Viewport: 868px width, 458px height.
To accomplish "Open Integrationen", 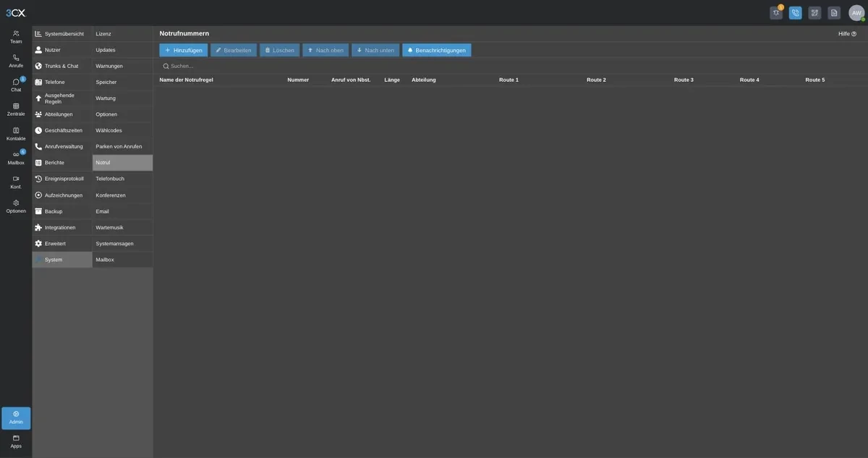I will coord(62,227).
